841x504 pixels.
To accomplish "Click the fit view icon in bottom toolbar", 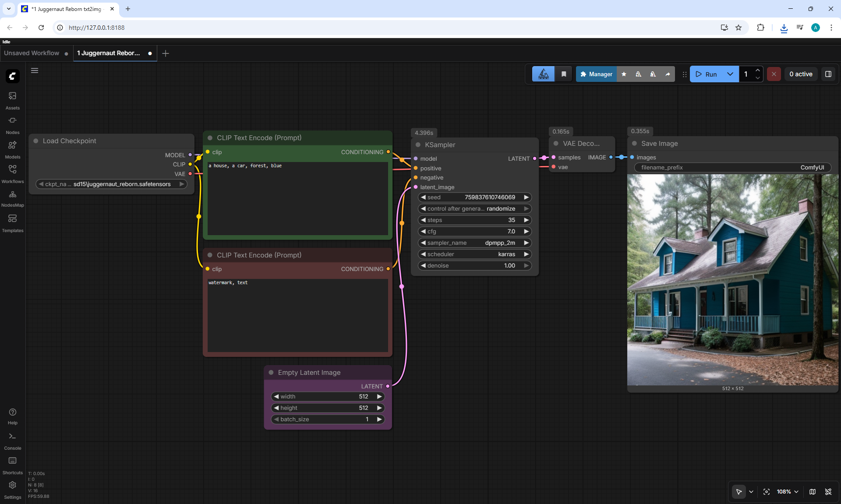I will click(767, 492).
